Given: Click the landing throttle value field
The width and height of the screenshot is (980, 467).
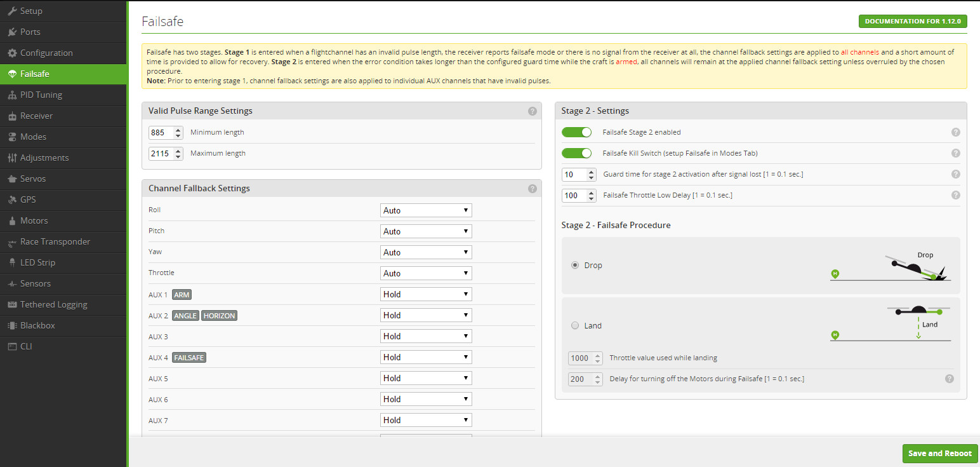Looking at the screenshot, I should [x=585, y=358].
